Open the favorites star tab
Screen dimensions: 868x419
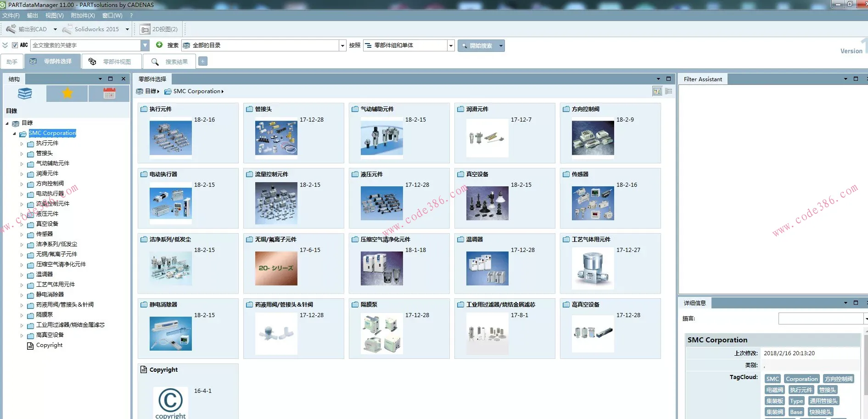[67, 94]
